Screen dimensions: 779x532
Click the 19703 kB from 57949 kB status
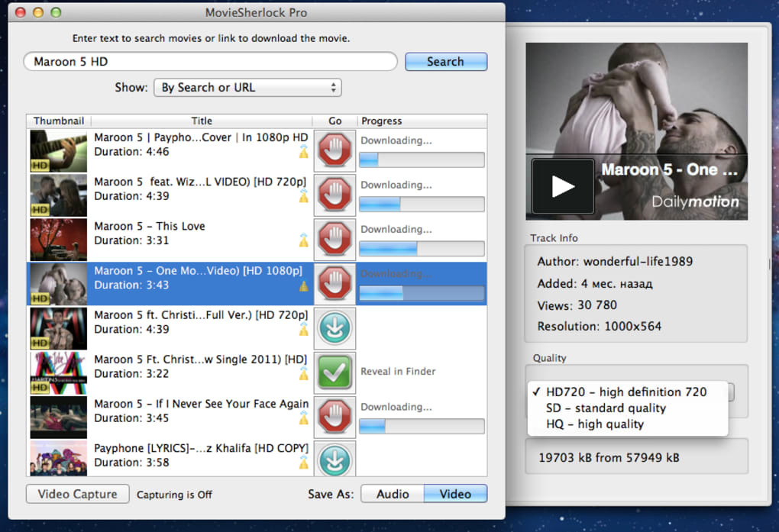tap(609, 457)
